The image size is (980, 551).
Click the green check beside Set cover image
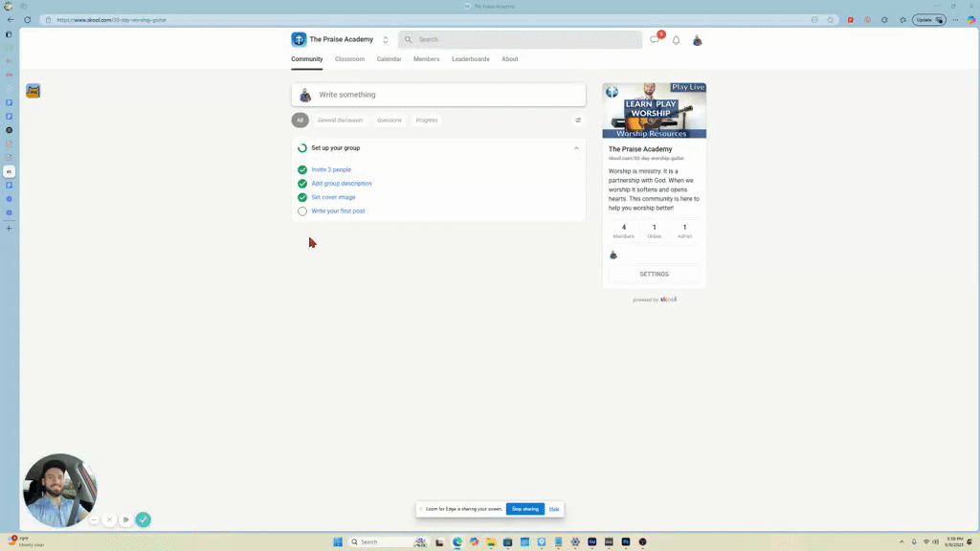(x=302, y=197)
